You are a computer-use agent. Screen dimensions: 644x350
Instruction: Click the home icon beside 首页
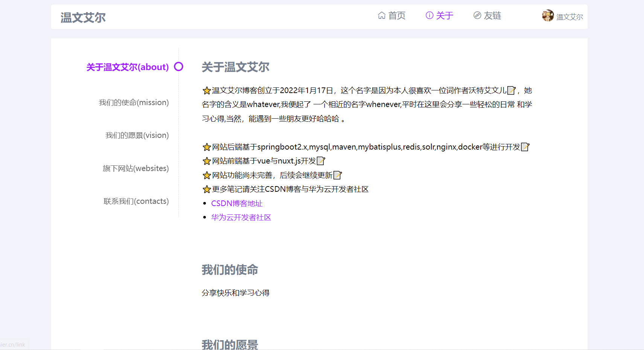(x=382, y=15)
